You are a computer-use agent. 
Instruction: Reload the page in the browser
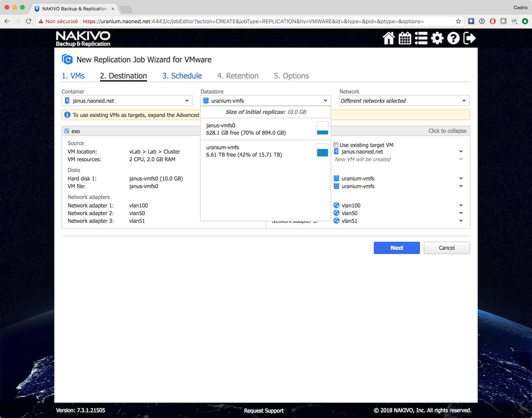click(29, 21)
